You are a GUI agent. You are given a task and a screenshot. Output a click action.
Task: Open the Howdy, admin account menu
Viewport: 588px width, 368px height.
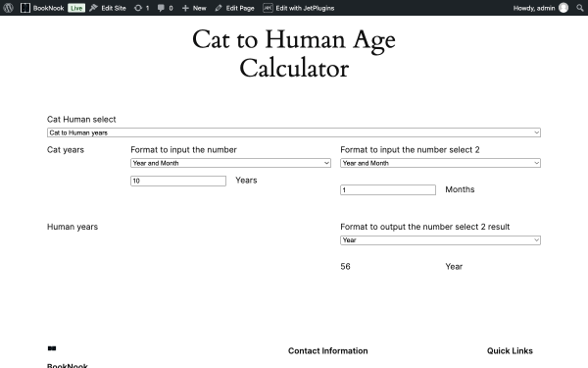click(541, 8)
